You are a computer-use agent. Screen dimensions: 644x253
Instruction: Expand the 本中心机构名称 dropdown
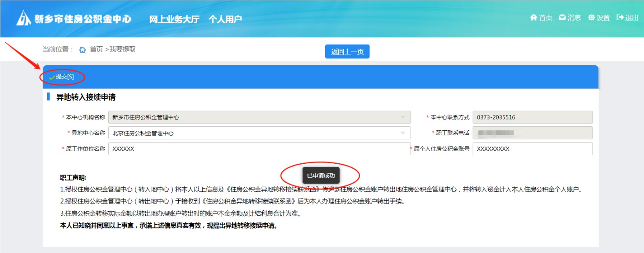click(x=402, y=117)
